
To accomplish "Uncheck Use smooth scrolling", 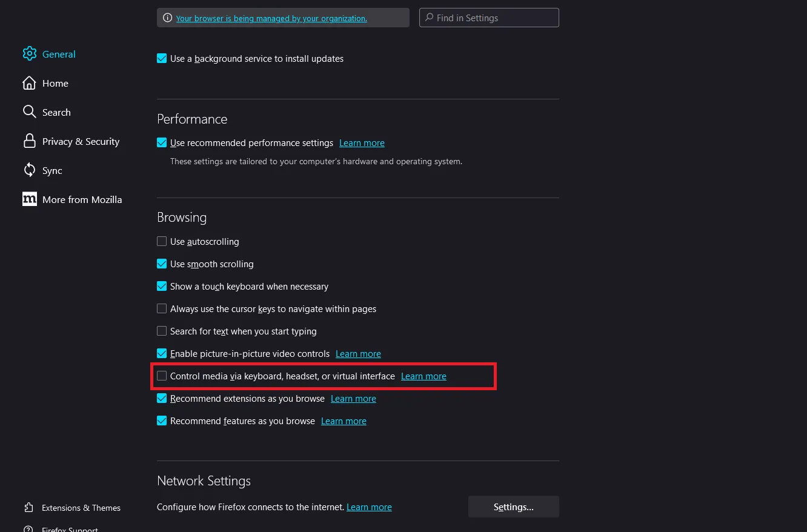I will coord(162,264).
